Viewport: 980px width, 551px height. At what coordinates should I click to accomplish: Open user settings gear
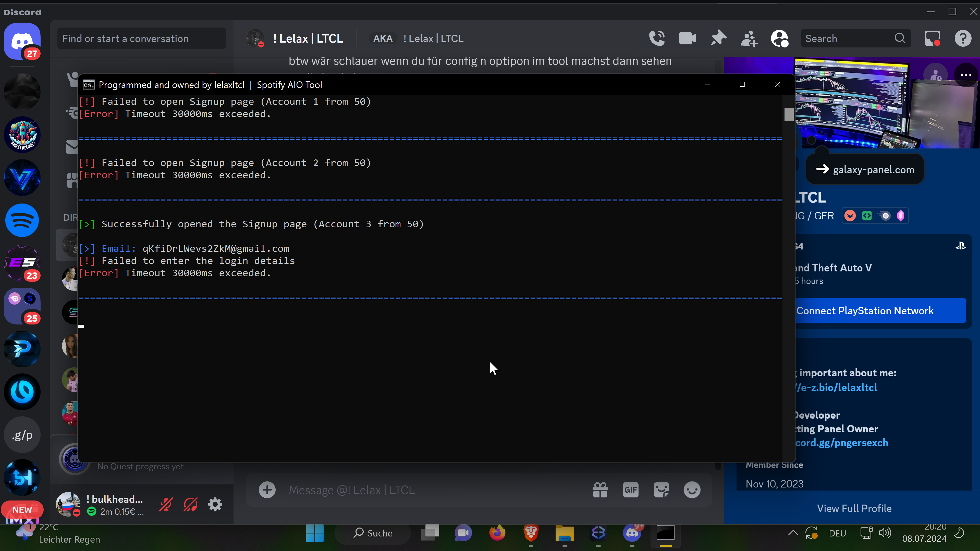pos(215,505)
